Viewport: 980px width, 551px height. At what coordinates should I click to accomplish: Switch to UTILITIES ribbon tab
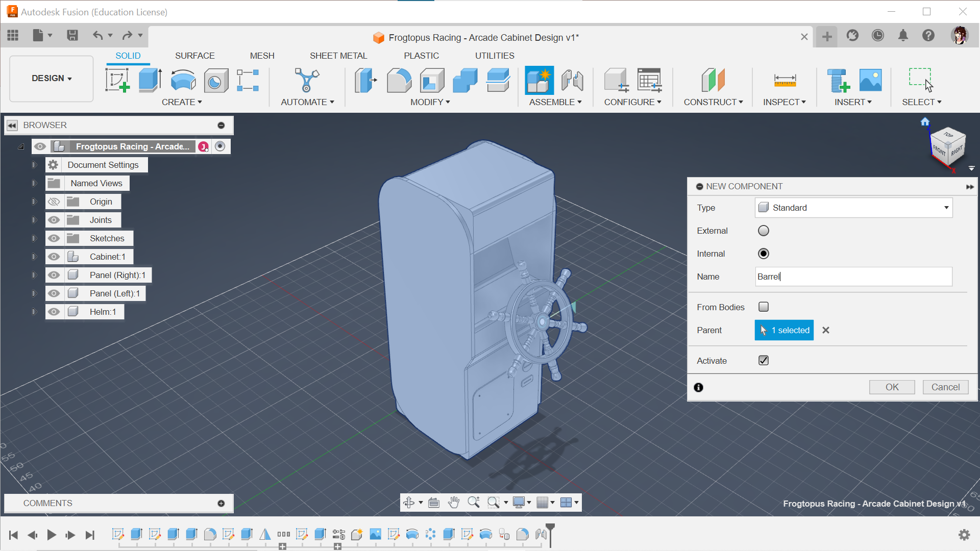click(494, 55)
